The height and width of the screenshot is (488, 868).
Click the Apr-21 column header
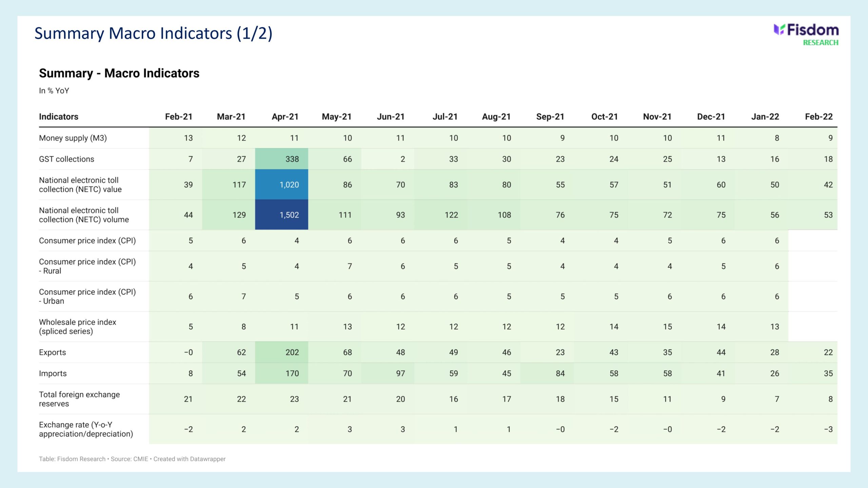285,117
